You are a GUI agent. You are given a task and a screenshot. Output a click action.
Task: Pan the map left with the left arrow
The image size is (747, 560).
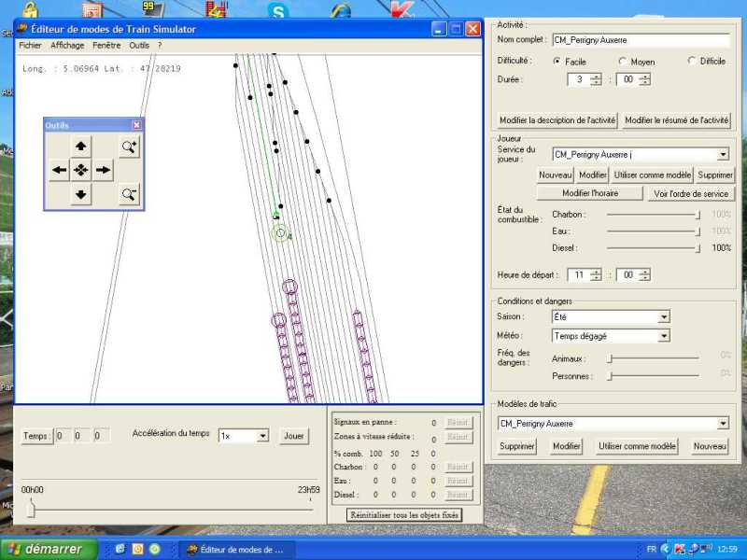tap(60, 170)
